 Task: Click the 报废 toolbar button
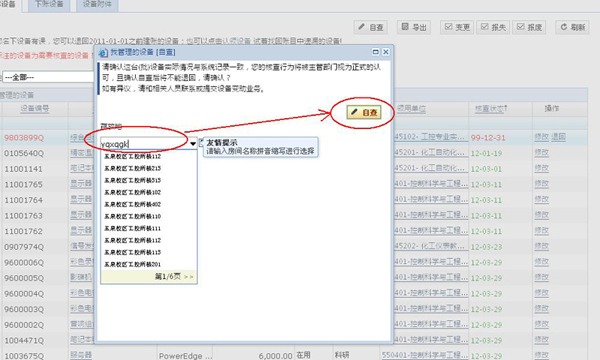(529, 27)
